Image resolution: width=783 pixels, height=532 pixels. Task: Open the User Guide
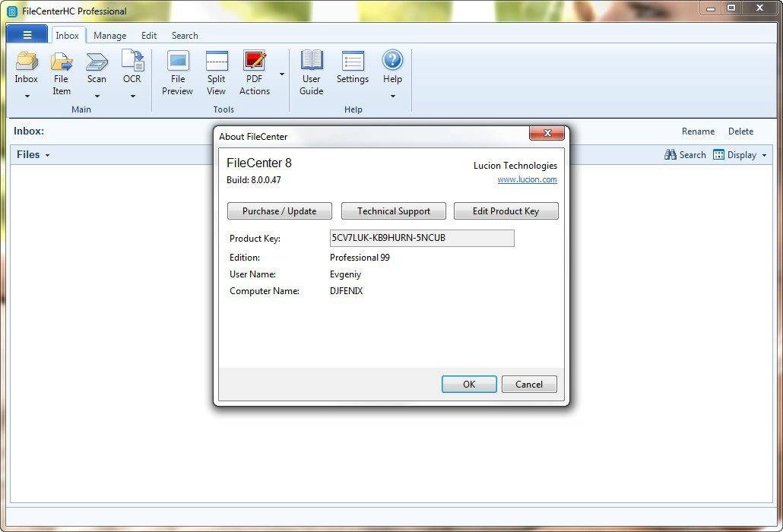[x=312, y=60]
